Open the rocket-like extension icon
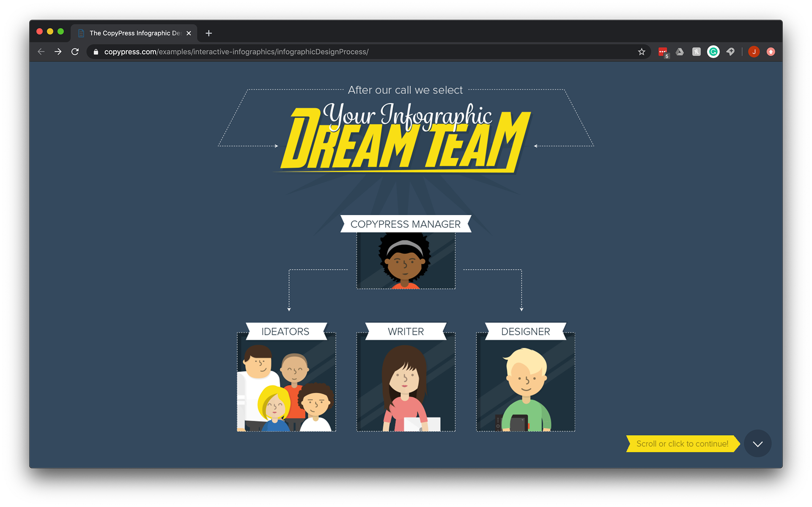The image size is (812, 507). click(x=730, y=52)
